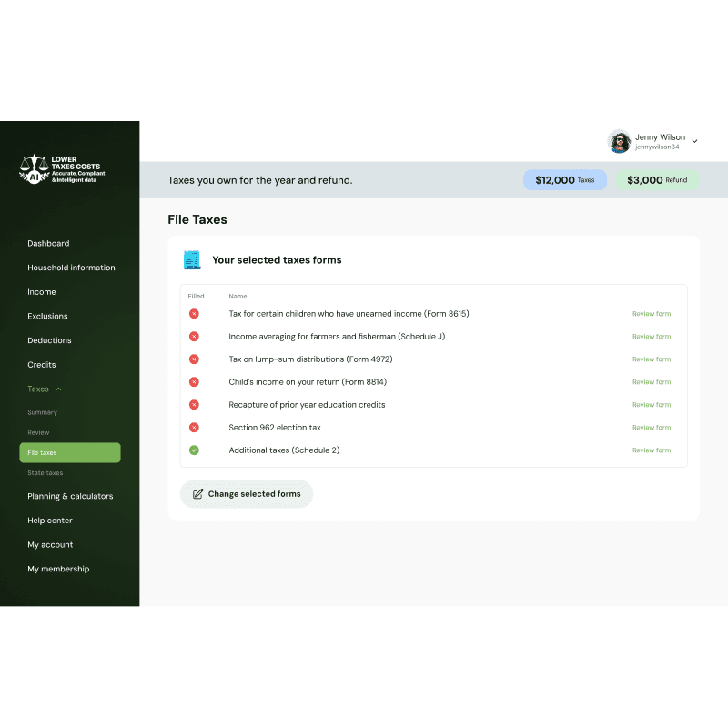Click the red unfilled icon for Form 4972
Image resolution: width=728 pixels, height=728 pixels.
194,359
